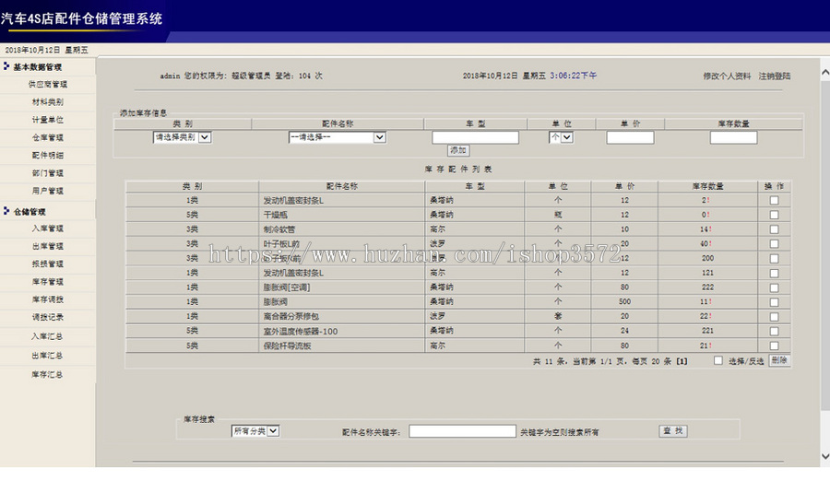Go to 入库管理 menu entry
The image size is (830, 504).
pyautogui.click(x=48, y=229)
